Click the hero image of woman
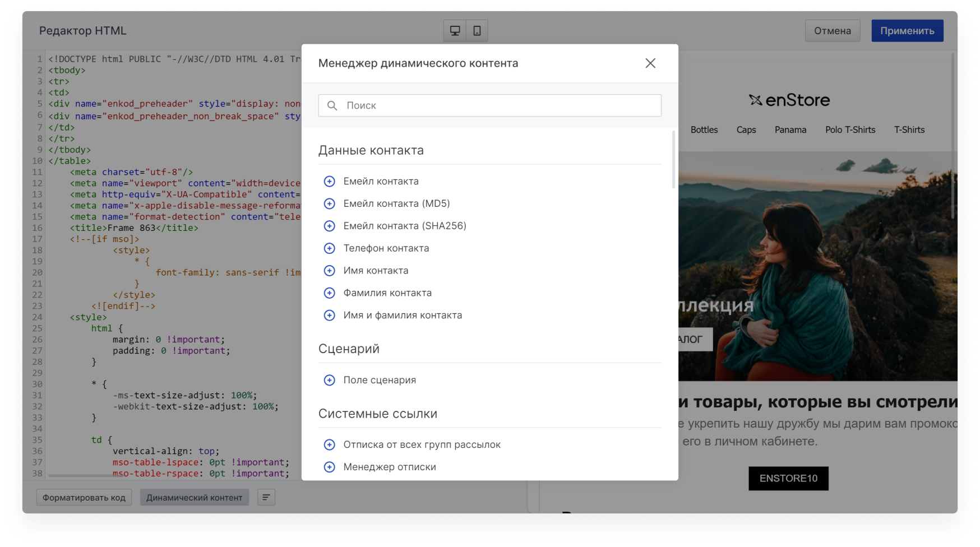This screenshot has height=547, width=980. [818, 266]
